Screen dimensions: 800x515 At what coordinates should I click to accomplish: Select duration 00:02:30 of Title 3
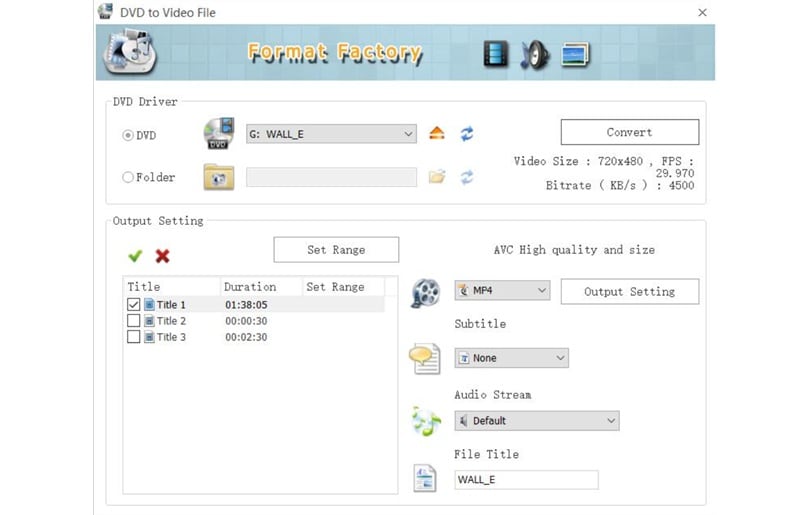coord(246,337)
